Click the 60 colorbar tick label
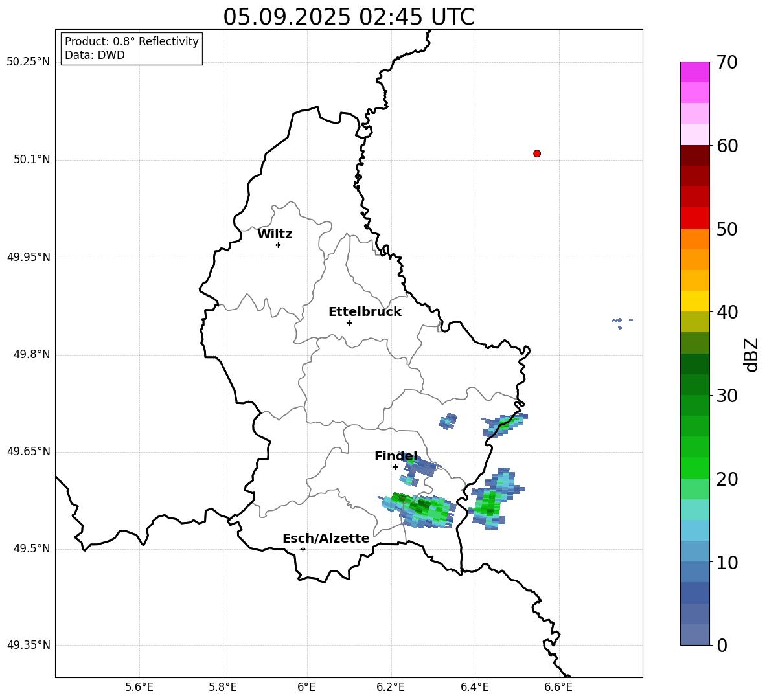 coord(727,146)
